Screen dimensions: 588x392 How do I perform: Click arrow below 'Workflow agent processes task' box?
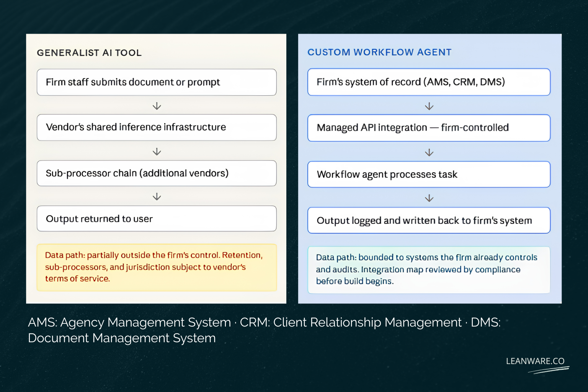click(x=429, y=198)
